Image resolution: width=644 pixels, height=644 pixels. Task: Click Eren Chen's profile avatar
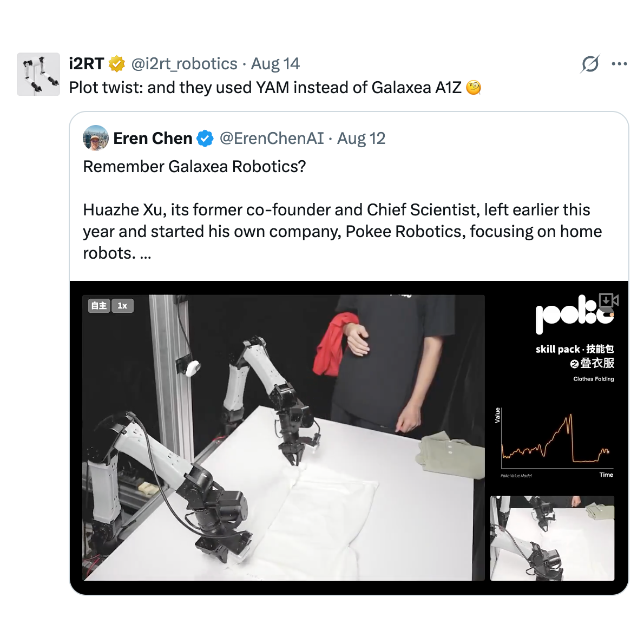(x=96, y=138)
